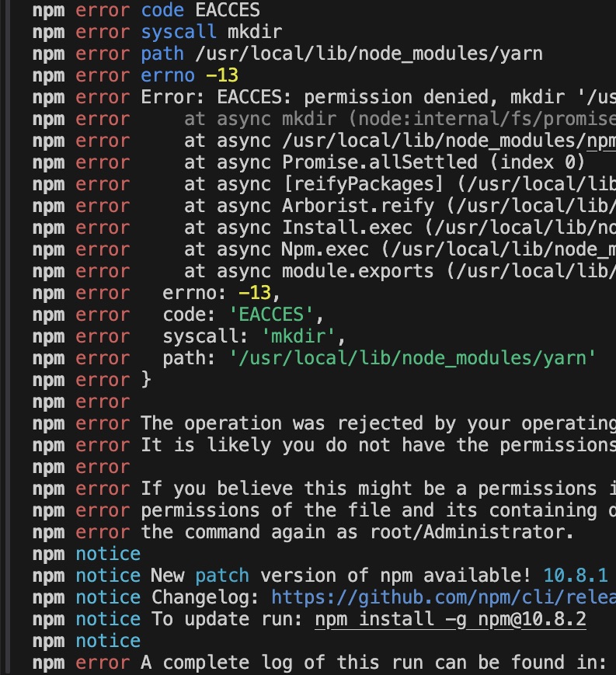616x675 pixels.
Task: Click the 'Arborist.reify' stack line
Action: (x=324, y=206)
